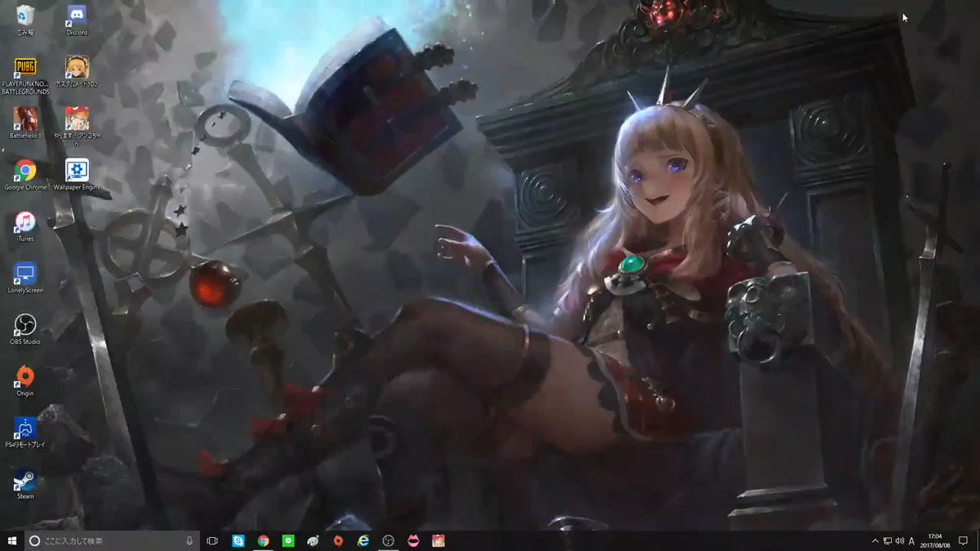The image size is (980, 551).
Task: Select the Wallpaper Engine desktop shortcut
Action: pos(77,175)
